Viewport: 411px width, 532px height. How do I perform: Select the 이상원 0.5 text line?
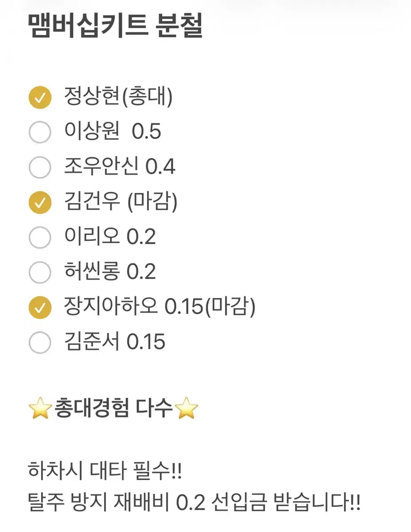click(112, 132)
